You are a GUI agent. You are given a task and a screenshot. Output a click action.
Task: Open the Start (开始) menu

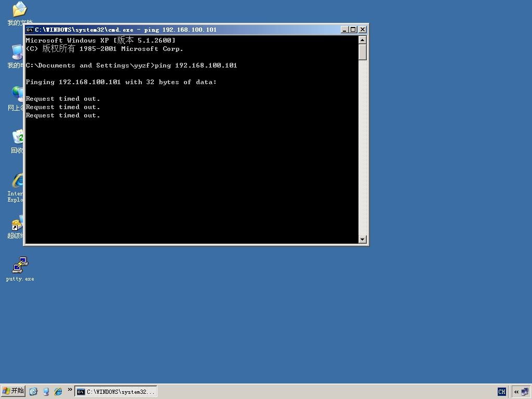(13, 391)
